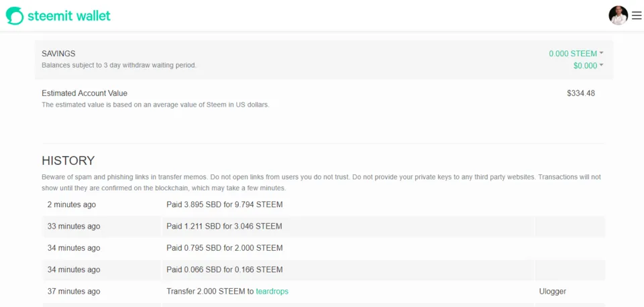Select the 2 minutes ago transaction row

pos(323,204)
